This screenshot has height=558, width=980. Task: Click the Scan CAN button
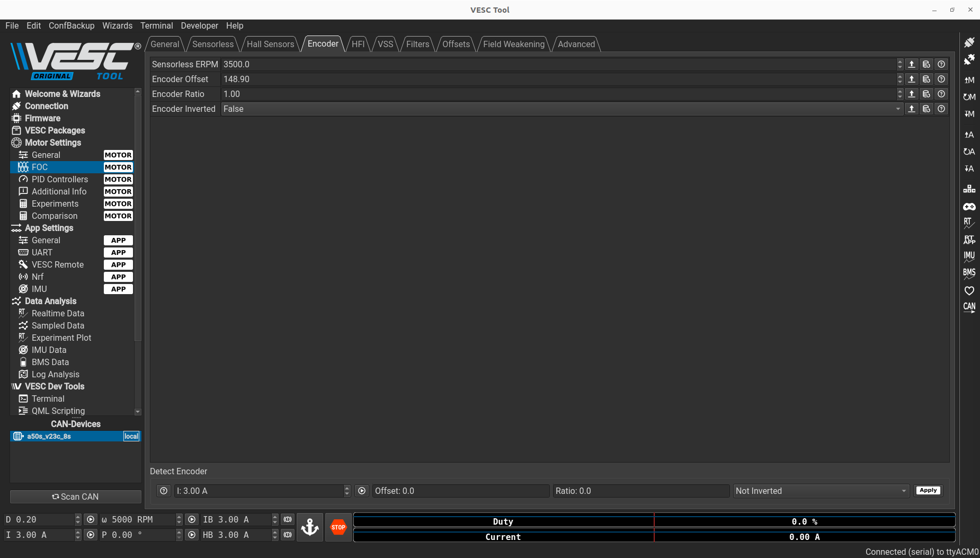(x=75, y=497)
